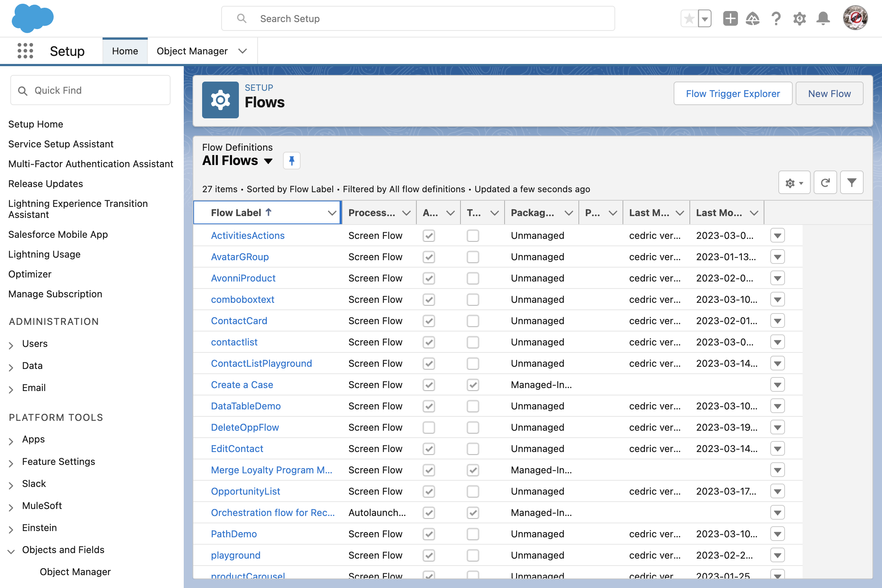Show the list filters panel
Image resolution: width=882 pixels, height=588 pixels.
pos(851,183)
